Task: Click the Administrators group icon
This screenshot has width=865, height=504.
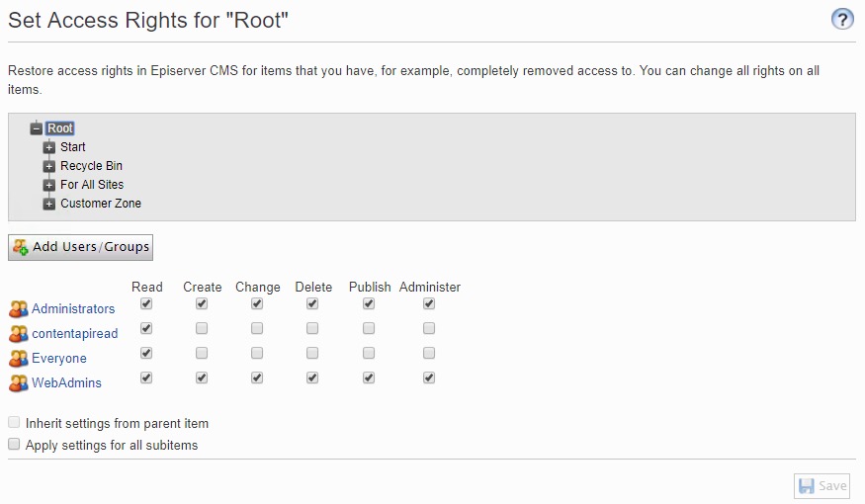Action: pos(19,309)
